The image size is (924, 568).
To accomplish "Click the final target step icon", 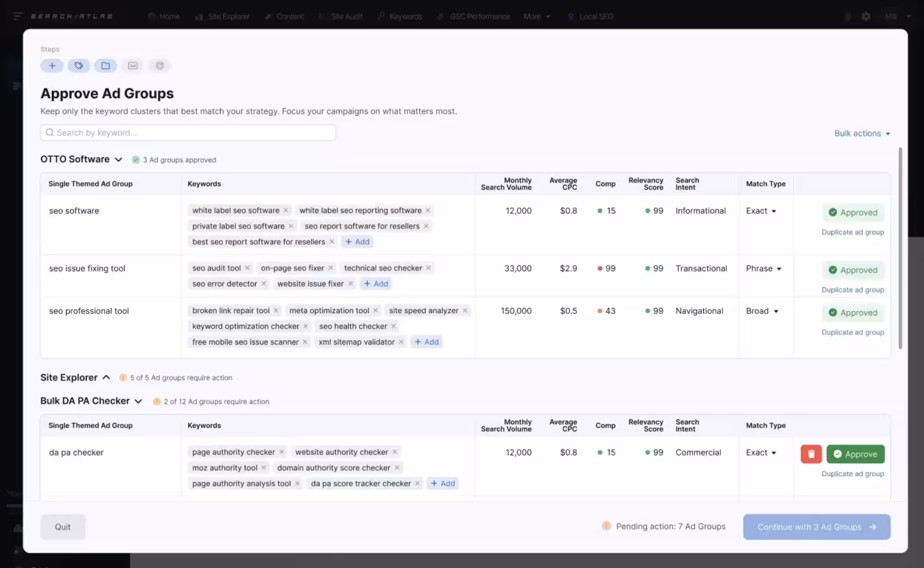I will (159, 66).
